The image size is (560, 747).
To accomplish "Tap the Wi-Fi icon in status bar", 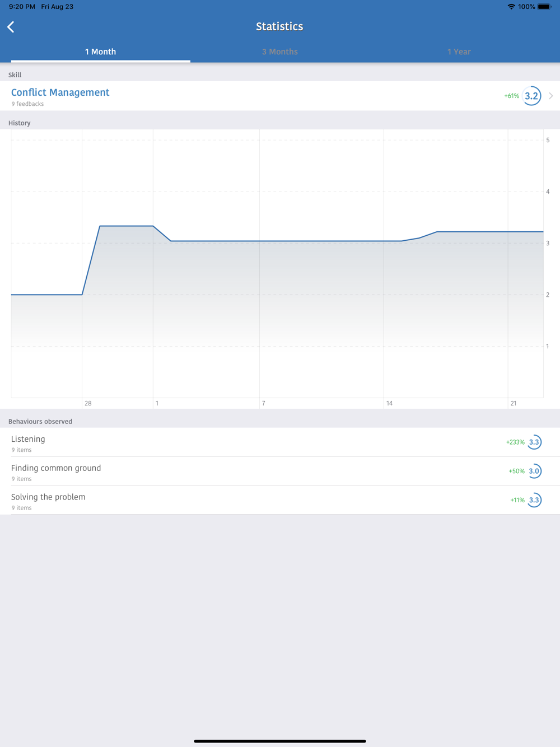I will [511, 7].
